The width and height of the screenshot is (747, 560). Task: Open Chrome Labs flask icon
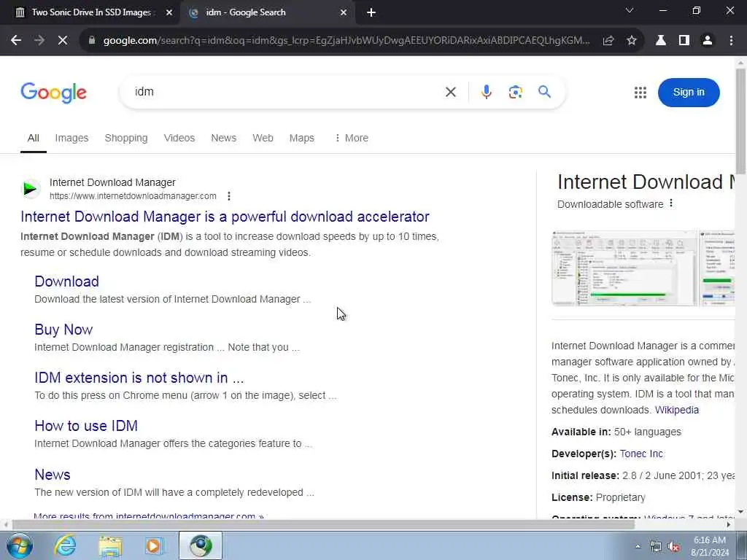tap(661, 41)
